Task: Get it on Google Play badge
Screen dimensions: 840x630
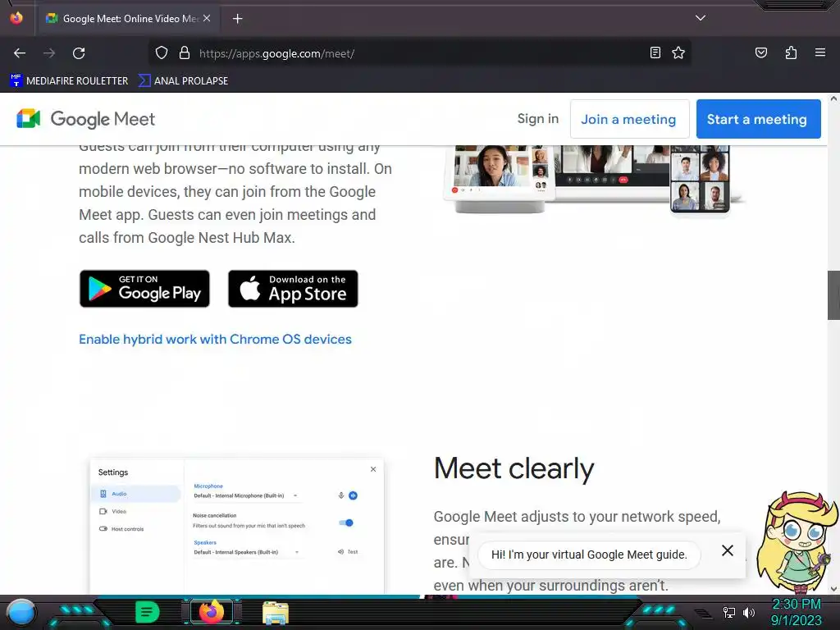Action: click(x=144, y=289)
